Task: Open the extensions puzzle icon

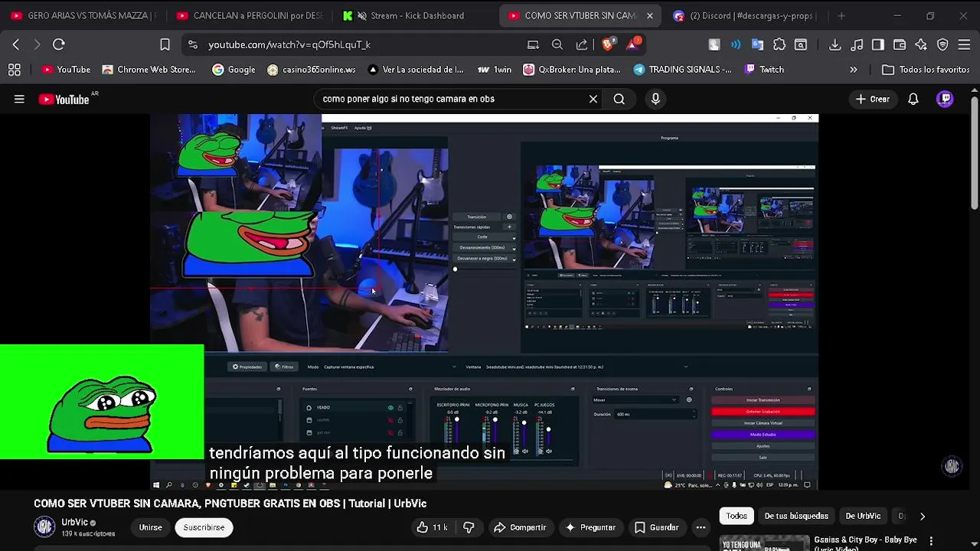Action: click(779, 44)
